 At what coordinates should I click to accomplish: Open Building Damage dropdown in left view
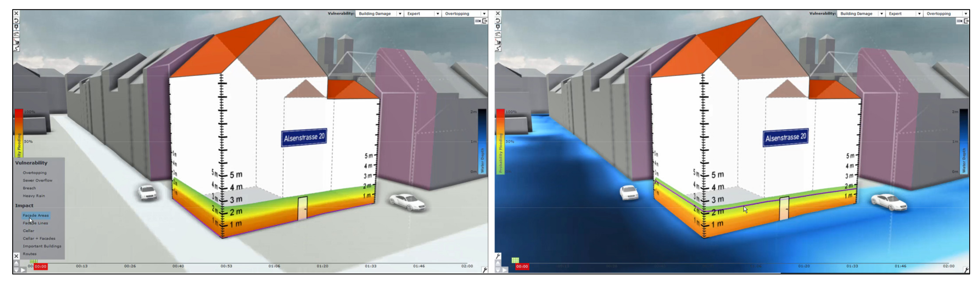point(400,14)
